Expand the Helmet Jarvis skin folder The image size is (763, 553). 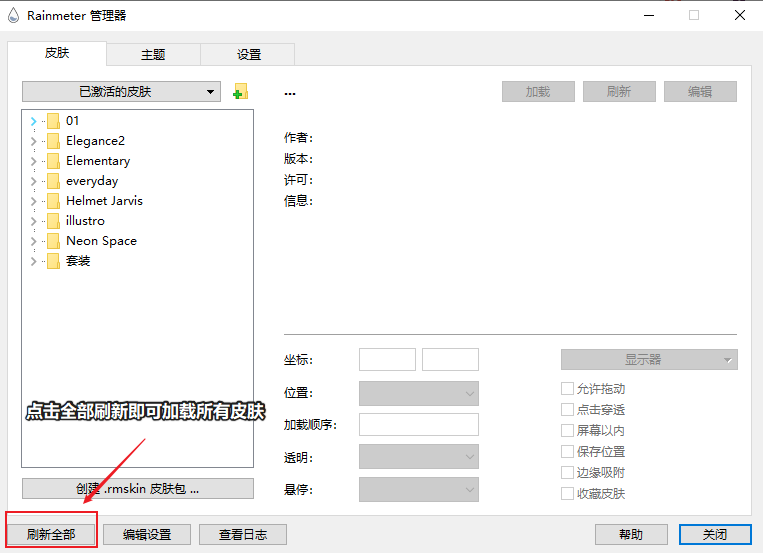[x=33, y=201]
